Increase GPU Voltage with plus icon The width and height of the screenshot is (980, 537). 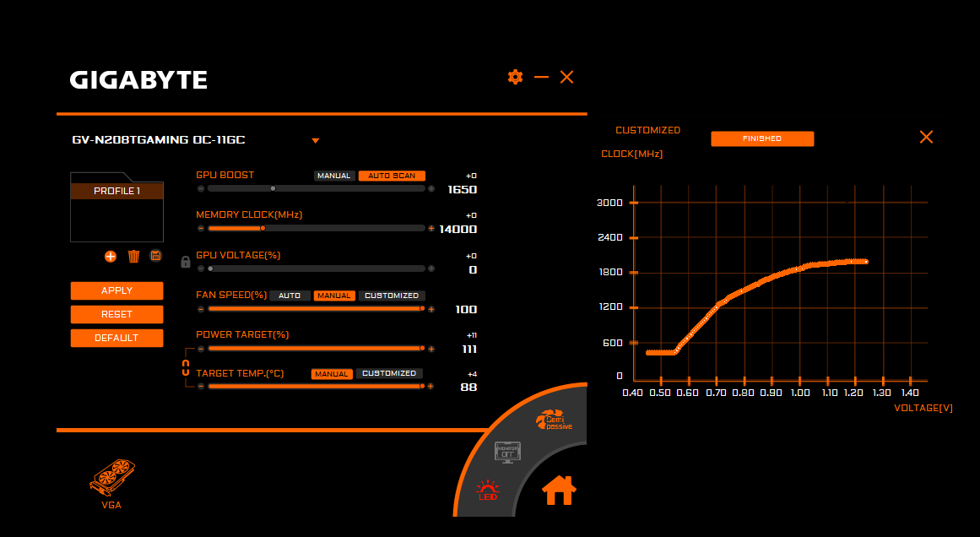click(x=431, y=268)
